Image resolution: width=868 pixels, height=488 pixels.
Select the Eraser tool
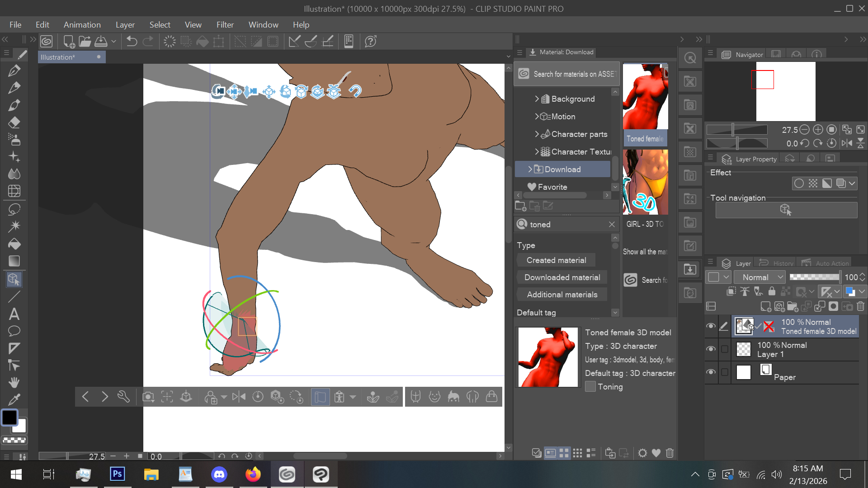pyautogui.click(x=14, y=122)
